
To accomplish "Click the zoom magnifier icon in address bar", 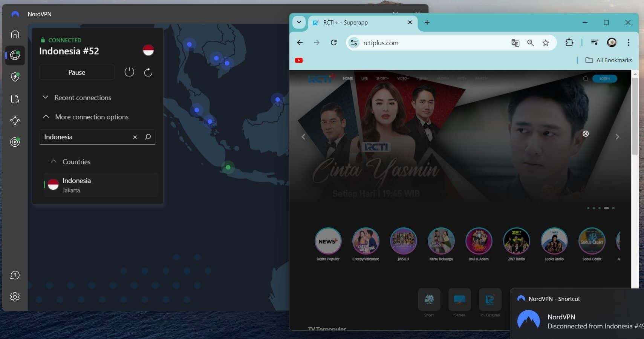I will point(530,43).
